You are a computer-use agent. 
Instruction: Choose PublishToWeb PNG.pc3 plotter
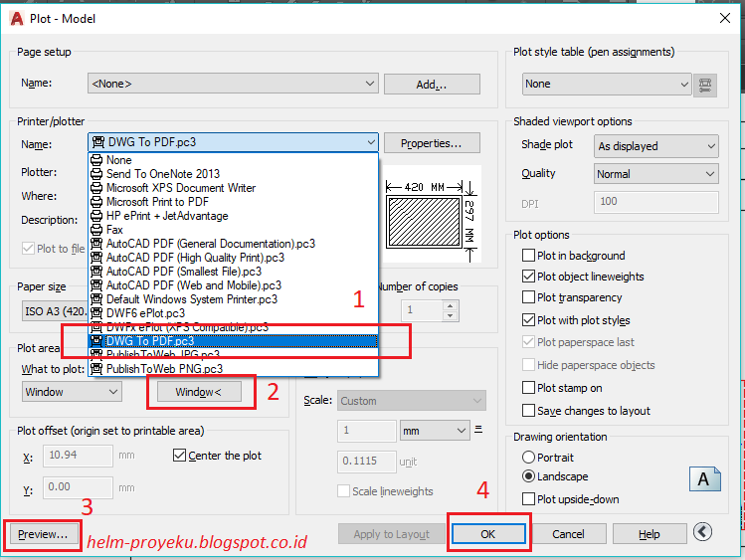click(x=233, y=369)
